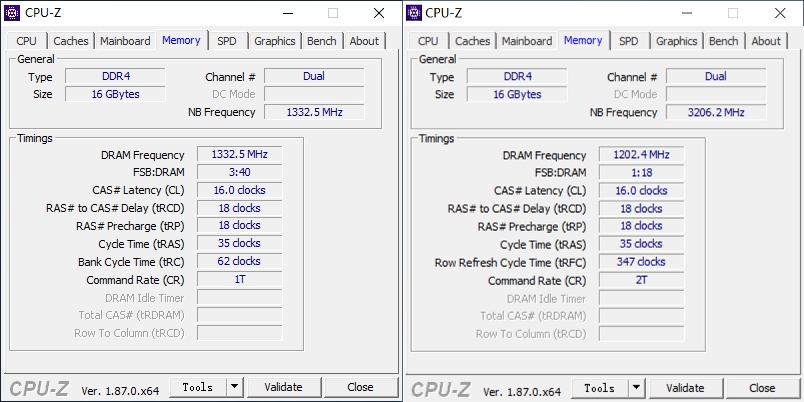Switch to Graphics tab in the right window
The width and height of the screenshot is (804, 402).
tap(677, 41)
